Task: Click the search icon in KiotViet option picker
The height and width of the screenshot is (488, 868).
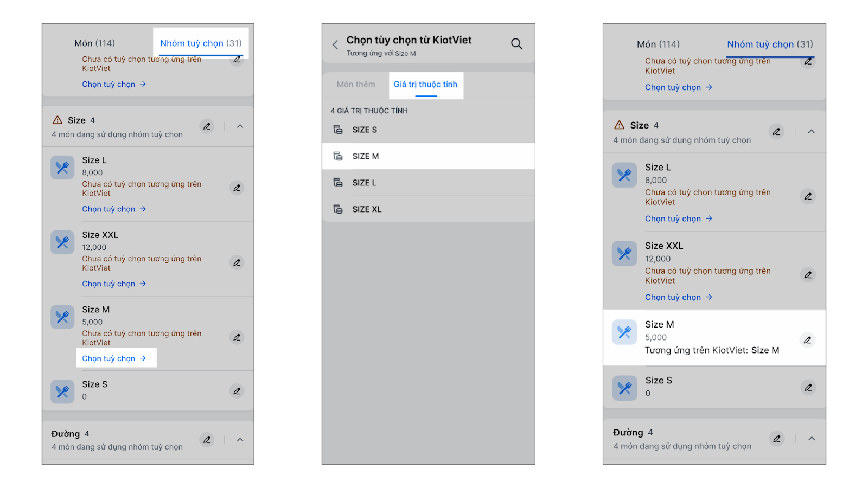Action: 516,44
